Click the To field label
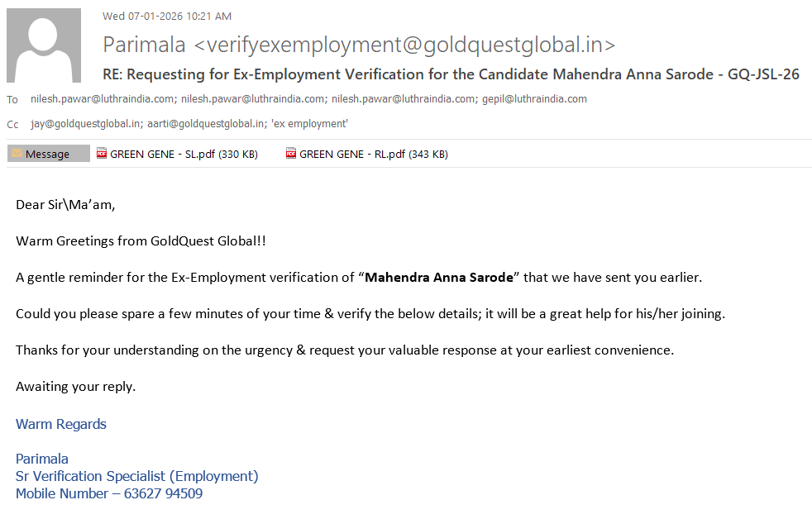The image size is (812, 519). click(12, 100)
